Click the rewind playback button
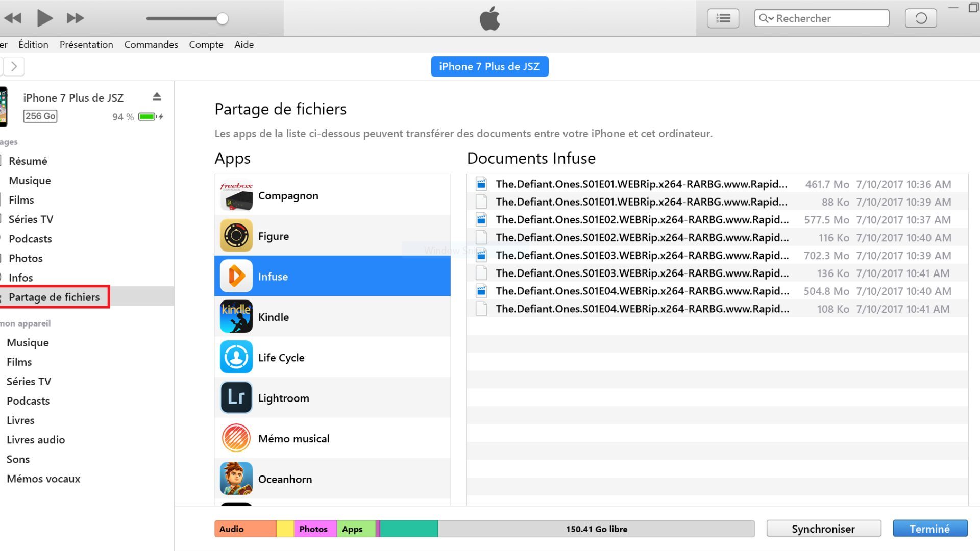This screenshot has width=980, height=551. 13,18
